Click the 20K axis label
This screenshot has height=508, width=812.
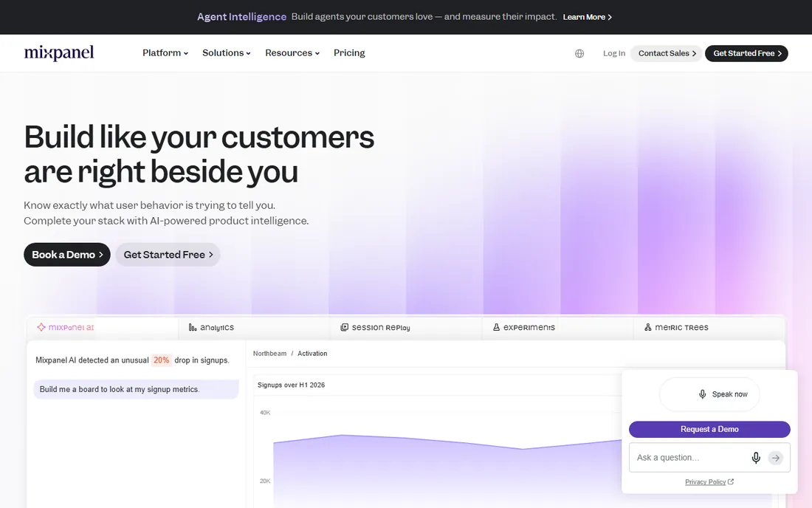pyautogui.click(x=265, y=481)
